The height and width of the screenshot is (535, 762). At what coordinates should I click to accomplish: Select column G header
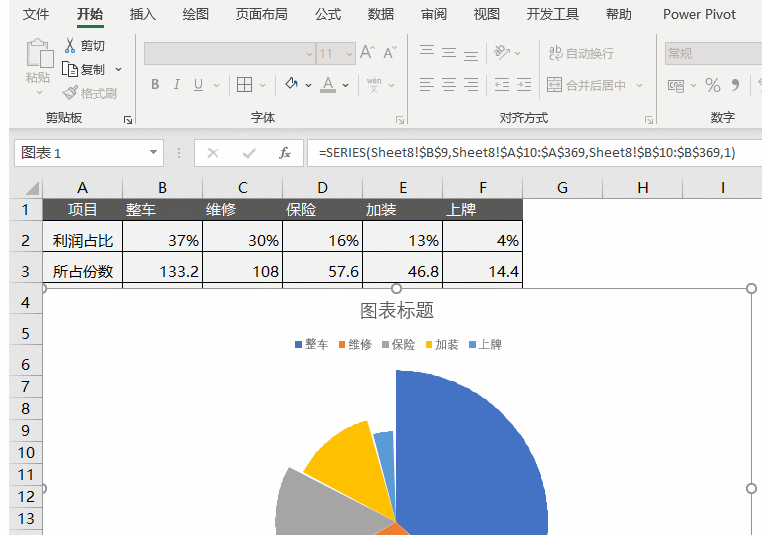pos(562,188)
